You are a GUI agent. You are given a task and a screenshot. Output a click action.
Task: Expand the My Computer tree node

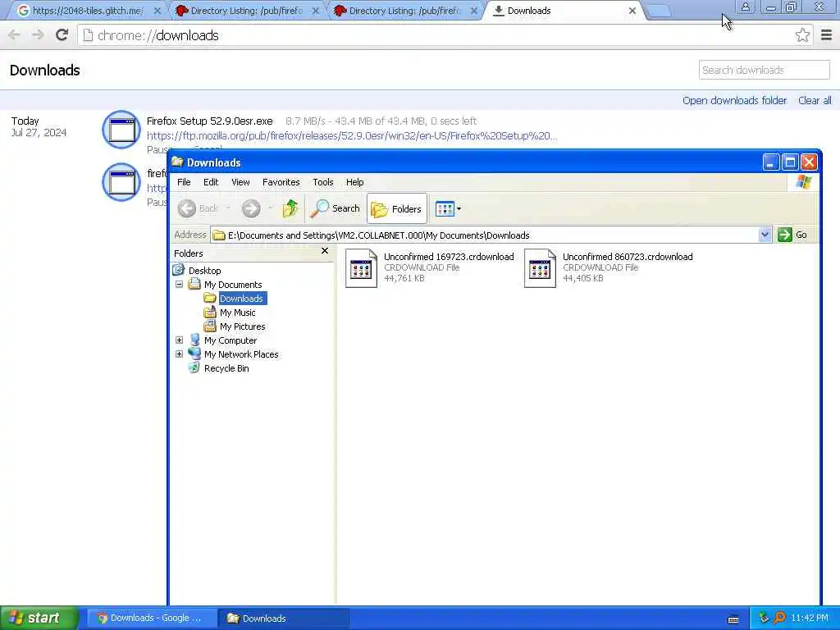[x=179, y=340]
